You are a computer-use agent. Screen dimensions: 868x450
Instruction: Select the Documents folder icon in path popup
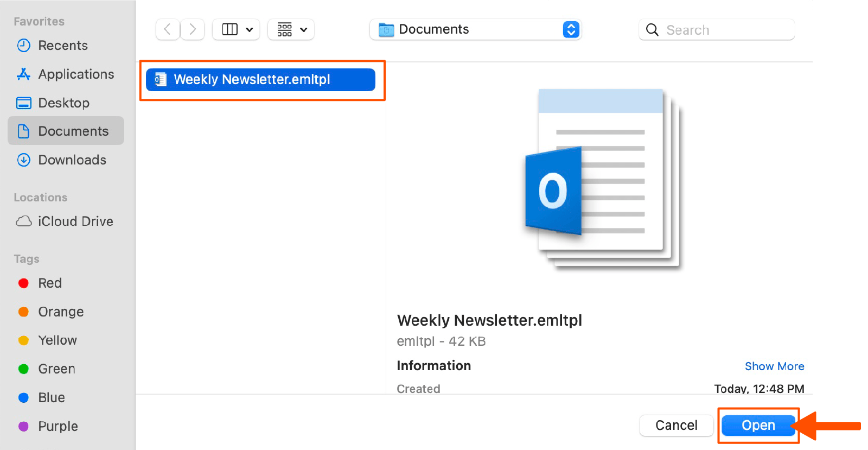(x=386, y=30)
